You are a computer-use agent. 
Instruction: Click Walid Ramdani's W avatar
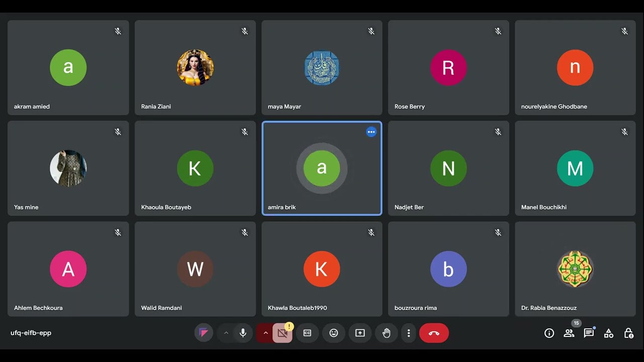(x=195, y=269)
